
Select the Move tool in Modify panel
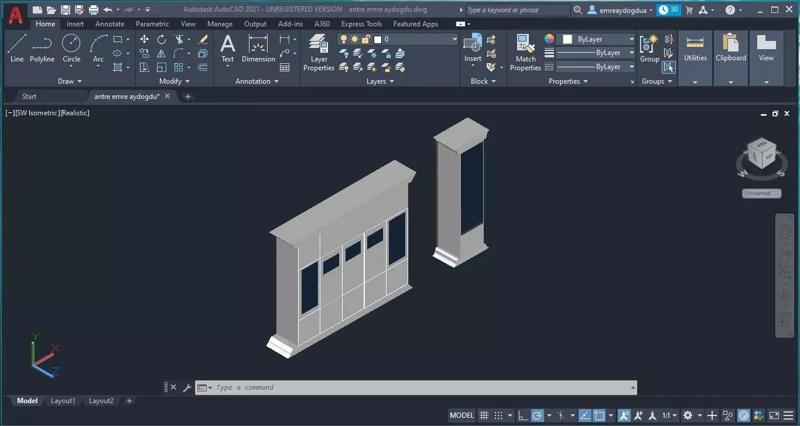point(144,39)
